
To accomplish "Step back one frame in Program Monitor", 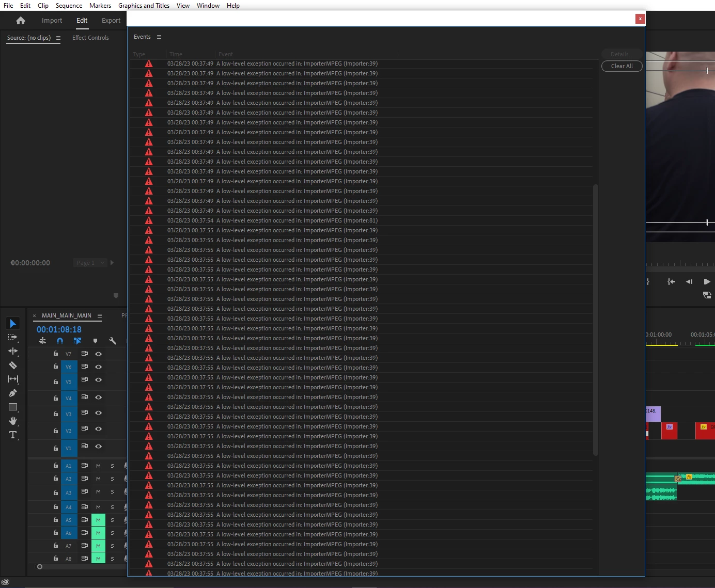I will coord(689,281).
